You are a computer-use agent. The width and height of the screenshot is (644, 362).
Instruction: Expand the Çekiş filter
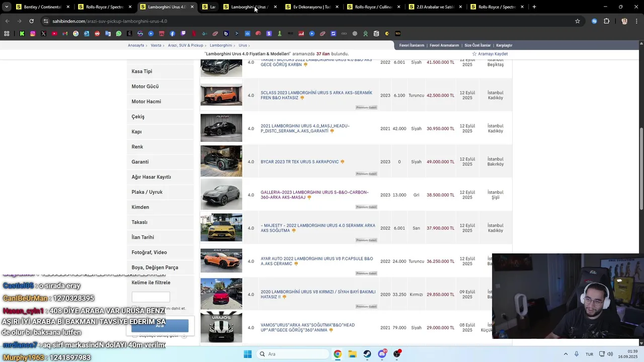click(x=160, y=117)
